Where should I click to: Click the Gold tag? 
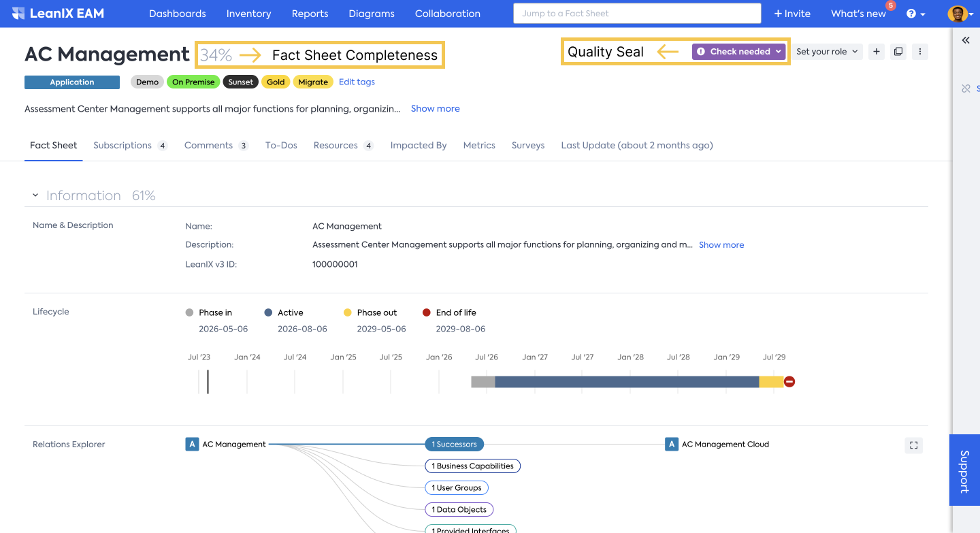click(276, 82)
